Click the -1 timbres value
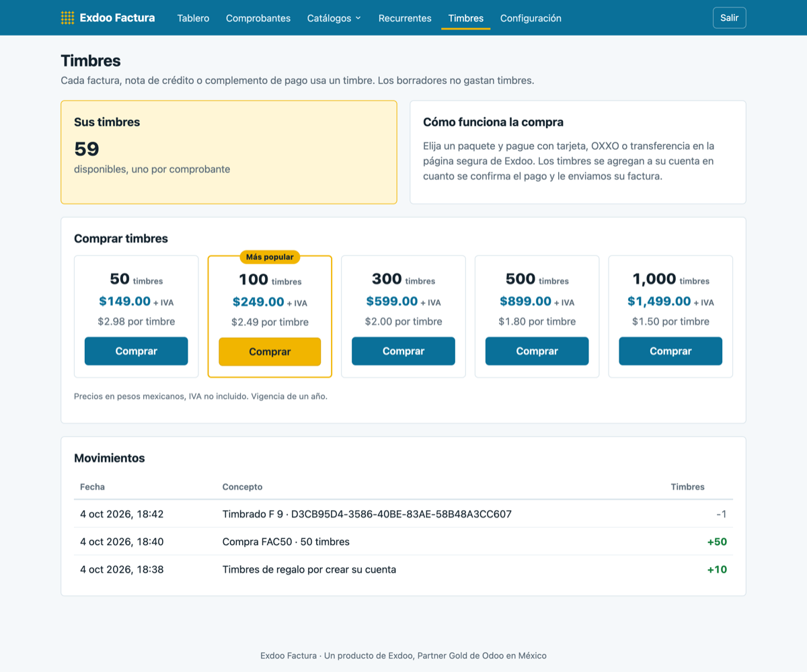807x672 pixels. (722, 514)
